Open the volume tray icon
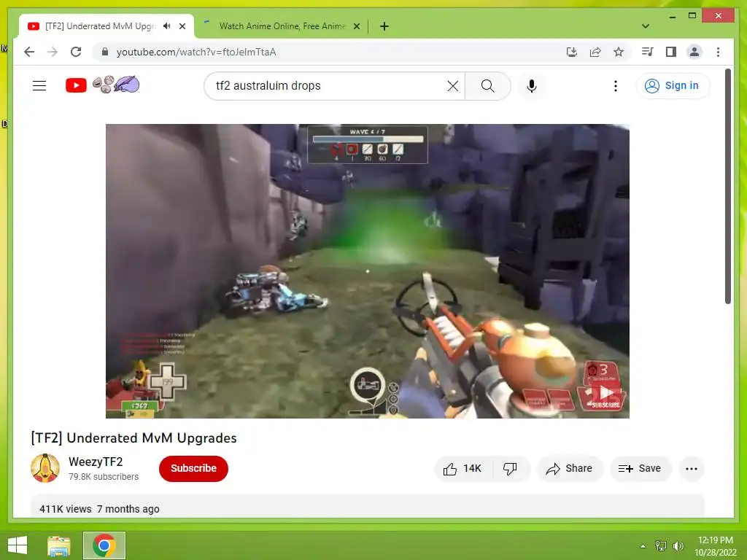 (x=678, y=546)
